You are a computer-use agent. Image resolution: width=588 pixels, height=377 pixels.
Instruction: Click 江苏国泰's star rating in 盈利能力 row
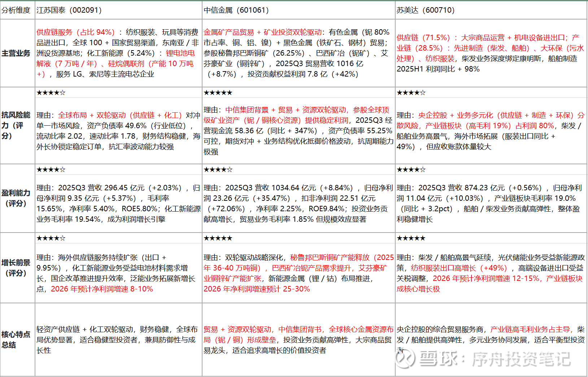pyautogui.click(x=51, y=170)
